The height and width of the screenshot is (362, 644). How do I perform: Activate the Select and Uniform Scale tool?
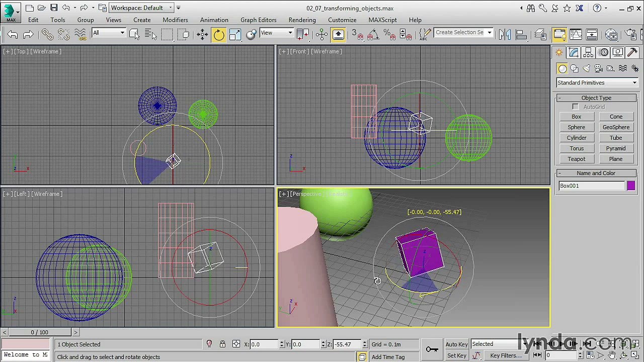click(x=235, y=34)
